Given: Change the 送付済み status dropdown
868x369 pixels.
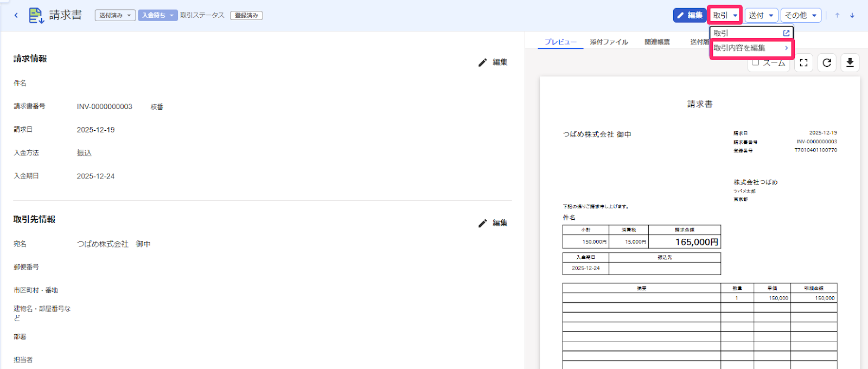Looking at the screenshot, I should pos(115,15).
